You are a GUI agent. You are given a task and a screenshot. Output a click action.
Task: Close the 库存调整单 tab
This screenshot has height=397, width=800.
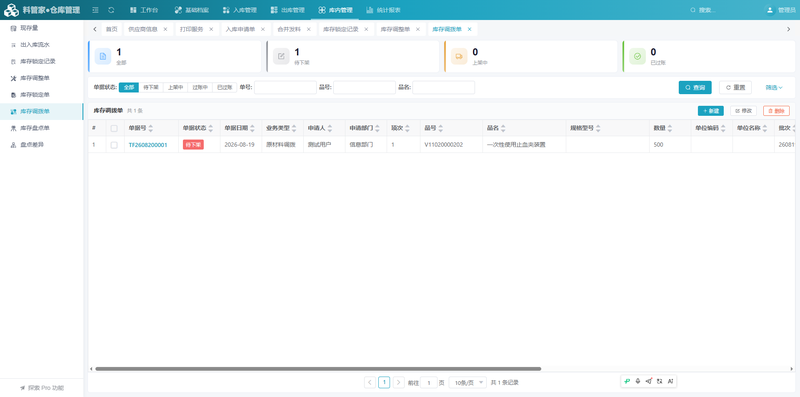[417, 29]
